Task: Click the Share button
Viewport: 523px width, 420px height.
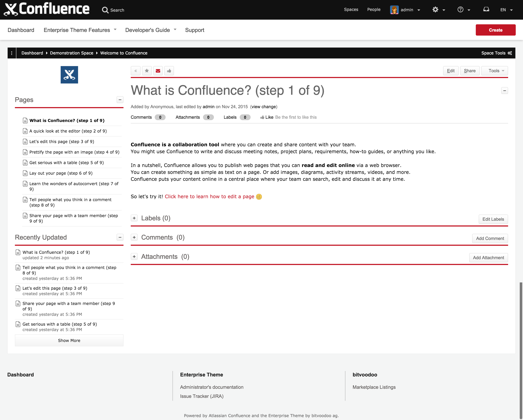Action: [x=470, y=71]
